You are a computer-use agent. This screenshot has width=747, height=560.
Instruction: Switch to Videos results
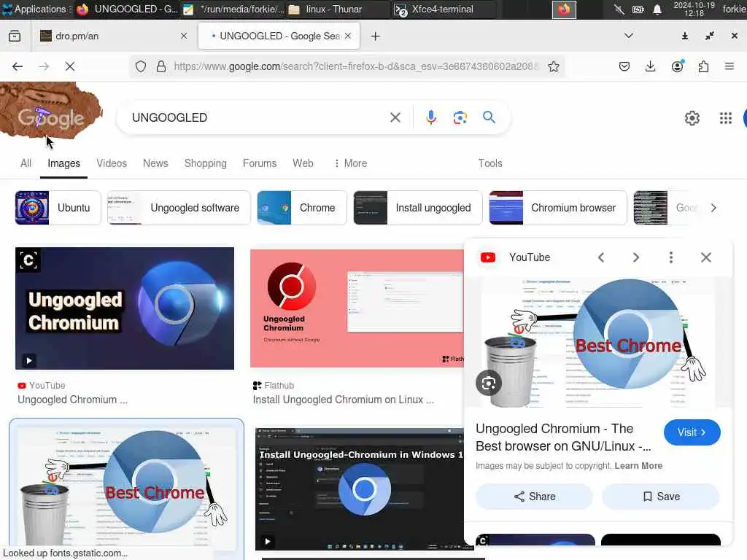112,163
